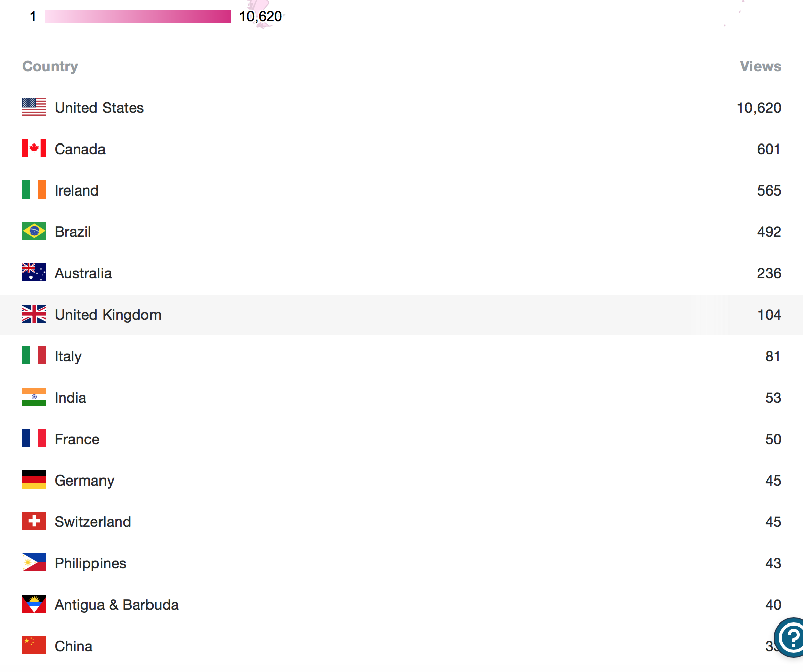
Task: Select the Italy country name
Action: (x=68, y=356)
